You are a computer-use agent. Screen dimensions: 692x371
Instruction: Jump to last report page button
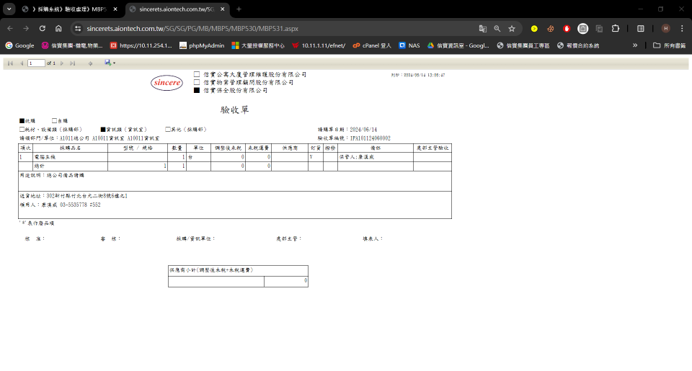[72, 63]
